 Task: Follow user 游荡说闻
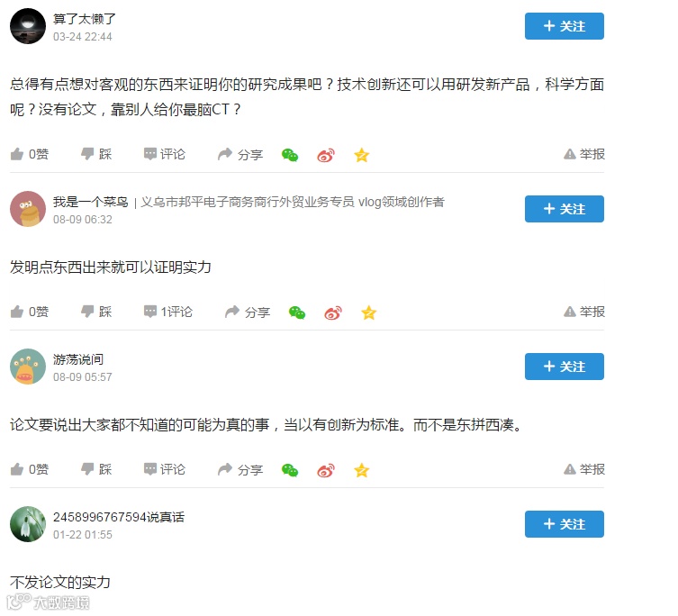coord(565,367)
